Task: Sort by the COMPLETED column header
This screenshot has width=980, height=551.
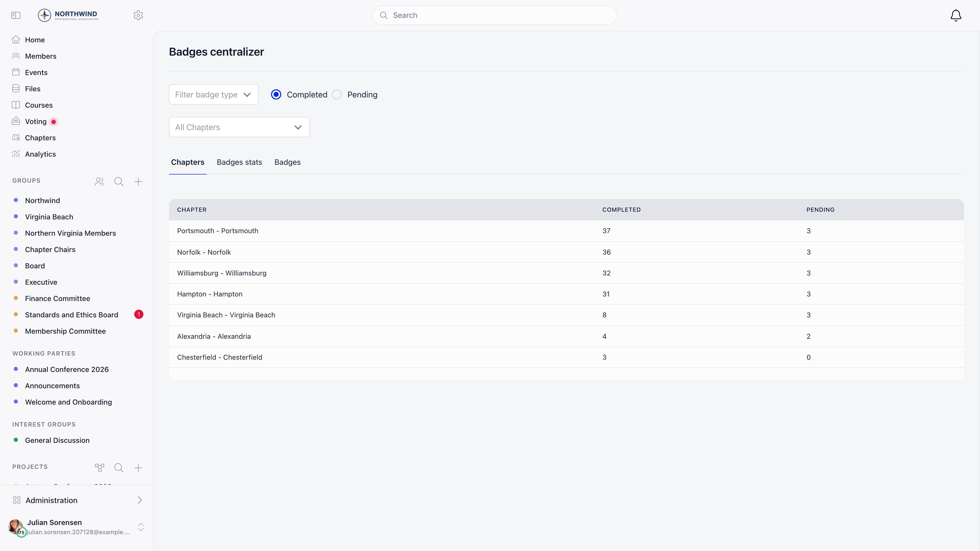Action: (x=621, y=209)
